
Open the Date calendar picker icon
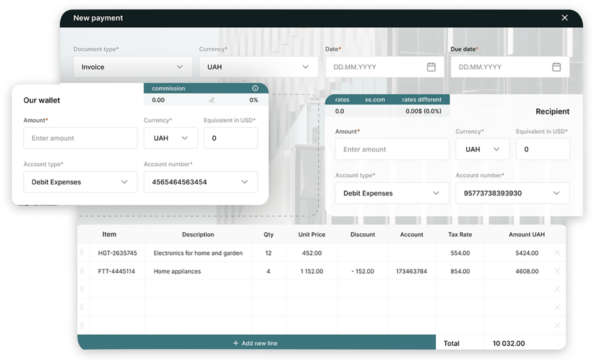pyautogui.click(x=431, y=67)
